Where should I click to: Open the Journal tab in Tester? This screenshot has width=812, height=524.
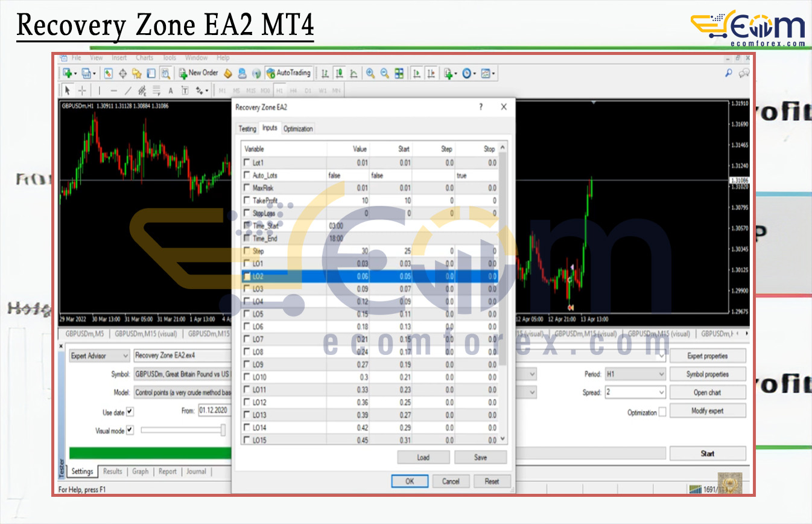click(196, 471)
